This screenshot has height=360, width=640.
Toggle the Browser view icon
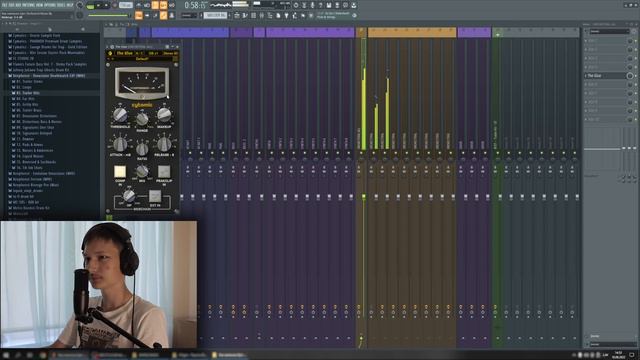[270, 15]
